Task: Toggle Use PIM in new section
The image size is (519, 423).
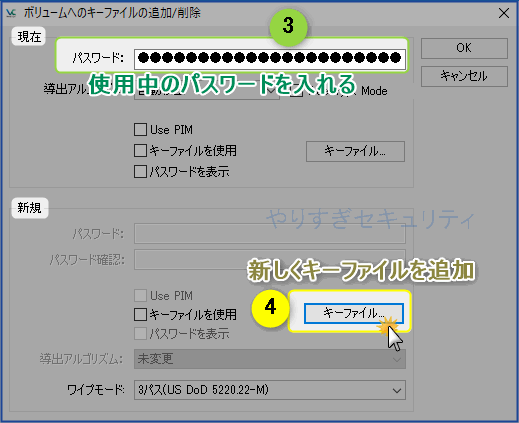Action: [140, 296]
